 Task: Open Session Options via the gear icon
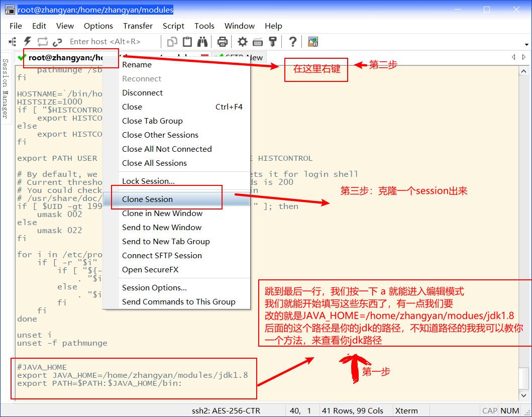[x=242, y=42]
